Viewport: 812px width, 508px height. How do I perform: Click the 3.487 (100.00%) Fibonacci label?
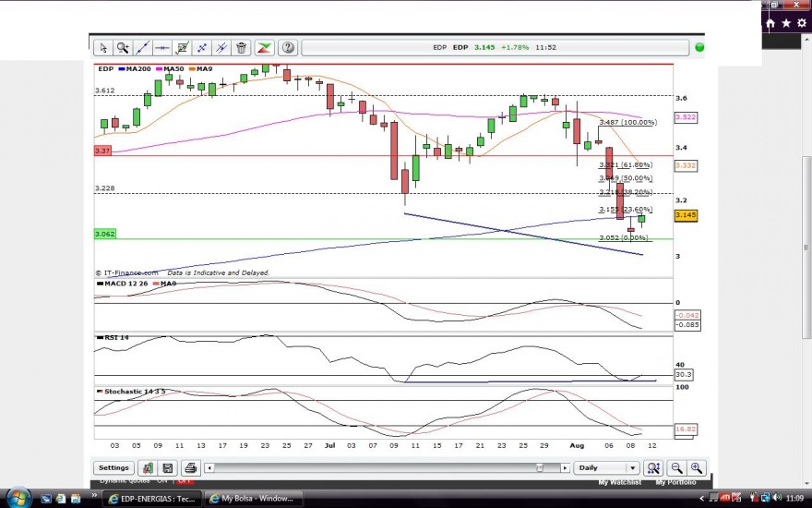(x=628, y=122)
